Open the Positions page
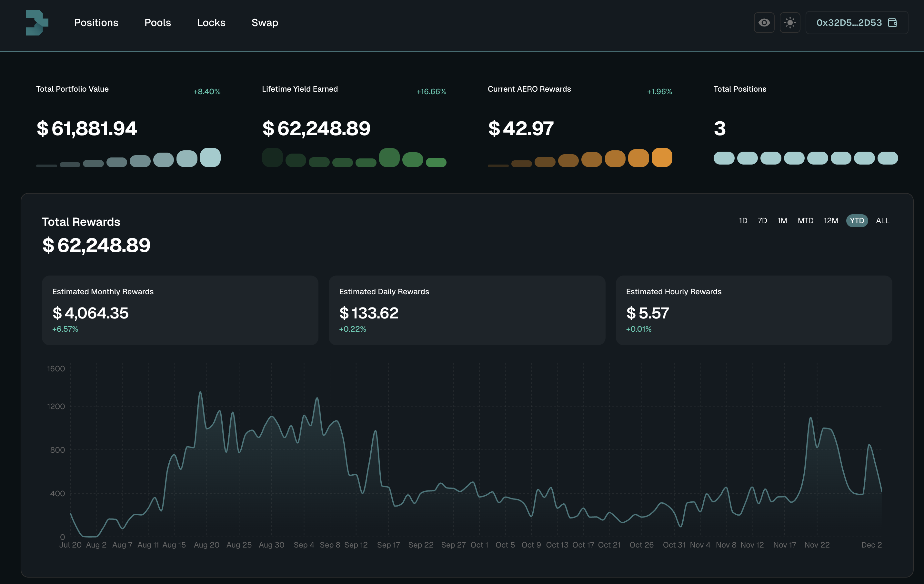Viewport: 924px width, 584px height. [96, 23]
